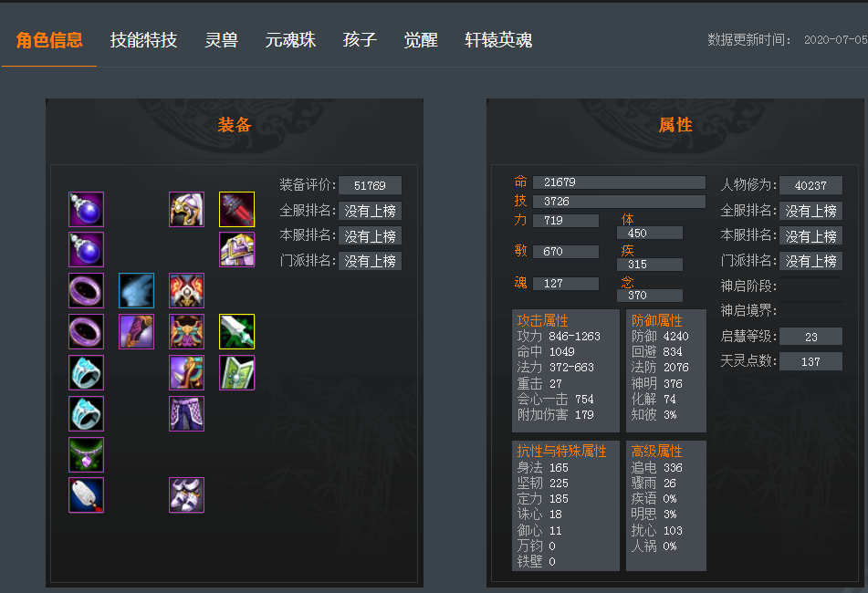868x593 pixels.
Task: Click the white boots equipment icon
Action: 186,495
